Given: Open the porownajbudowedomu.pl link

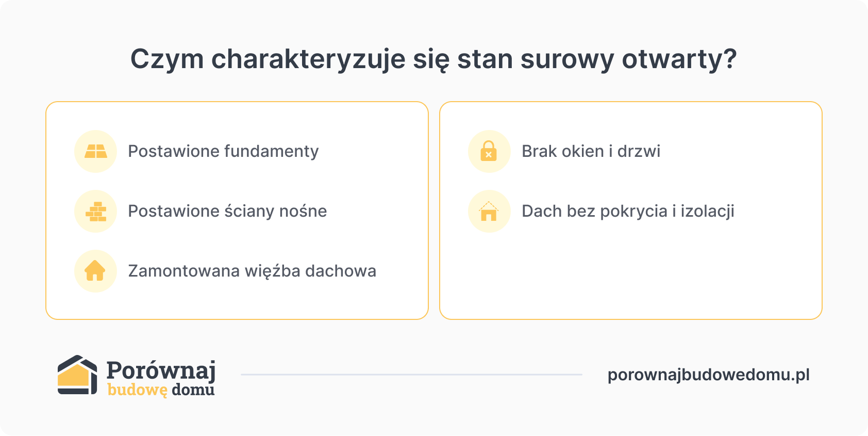Looking at the screenshot, I should pyautogui.click(x=709, y=375).
